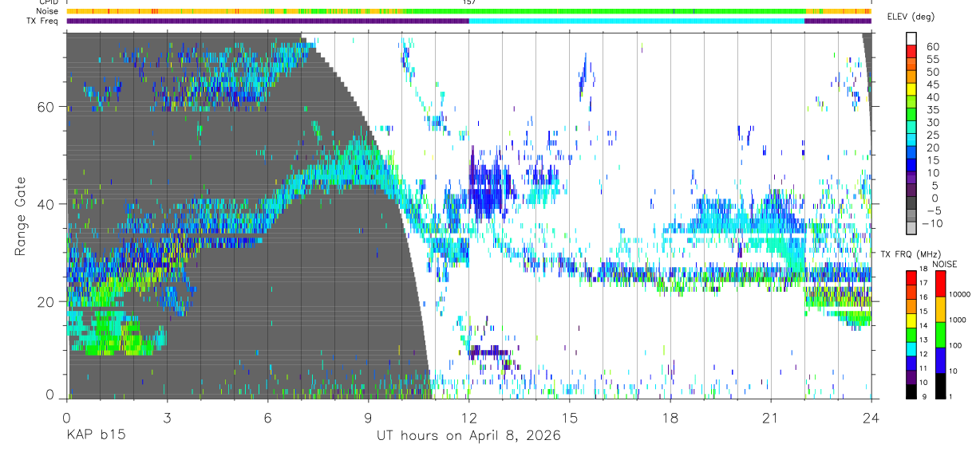Click the '18' MHz value on TX frequency legend

click(x=923, y=269)
